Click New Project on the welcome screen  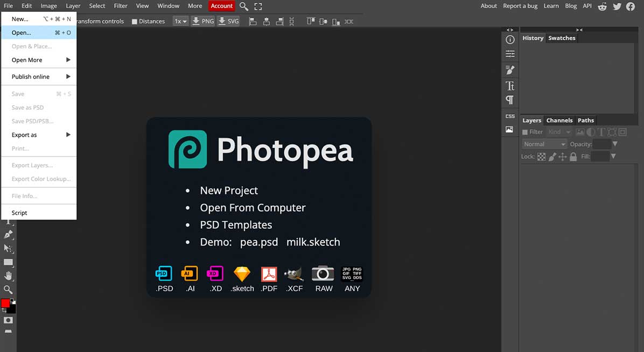click(x=229, y=191)
